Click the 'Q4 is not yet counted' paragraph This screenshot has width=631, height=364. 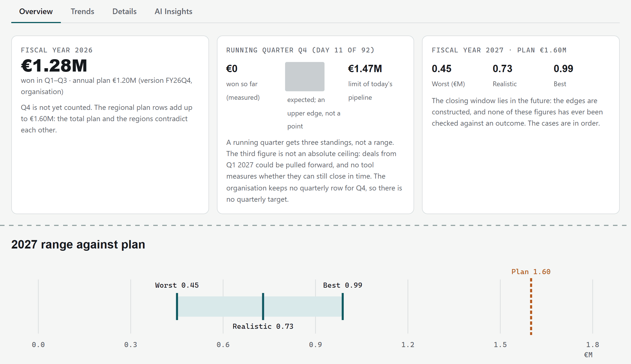tap(106, 119)
